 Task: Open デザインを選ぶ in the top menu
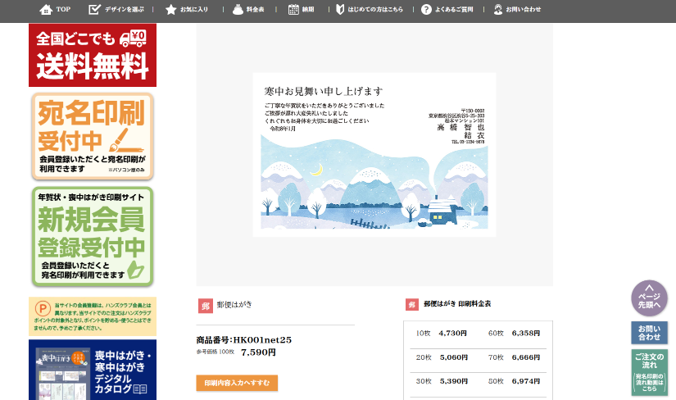click(95, 9)
